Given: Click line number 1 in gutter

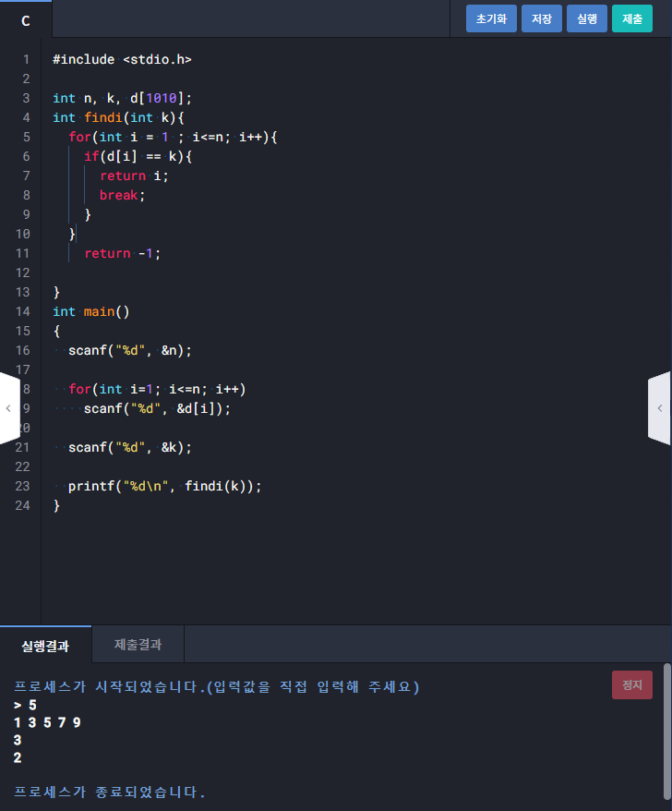Looking at the screenshot, I should point(26,60).
